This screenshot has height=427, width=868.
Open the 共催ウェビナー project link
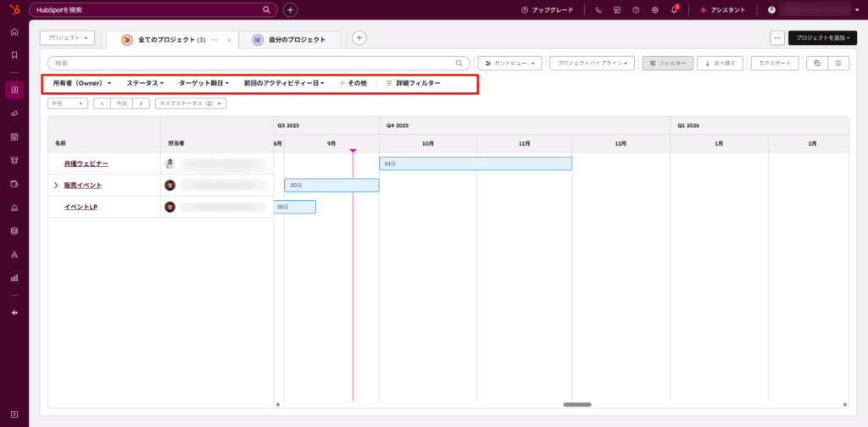pos(86,164)
